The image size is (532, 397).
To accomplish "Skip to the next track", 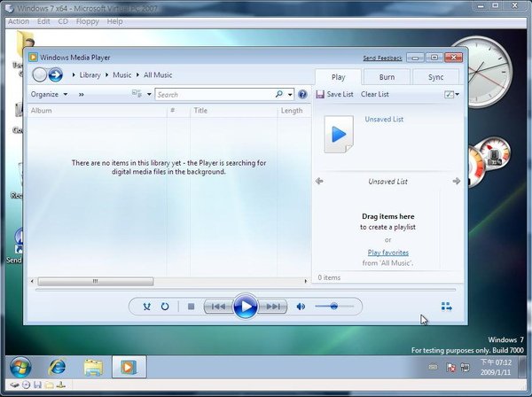I will 273,307.
